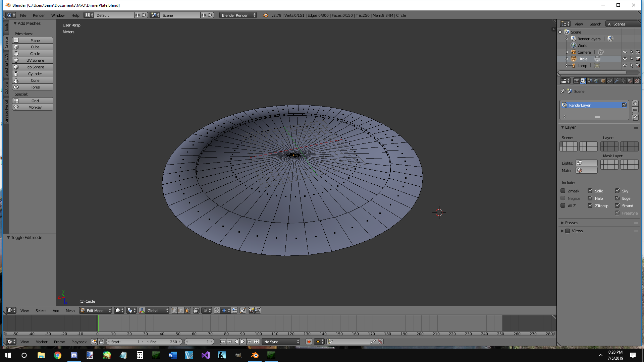Screen dimensions: 644x362
Task: Enable the Zmask checkbox
Action: click(563, 191)
